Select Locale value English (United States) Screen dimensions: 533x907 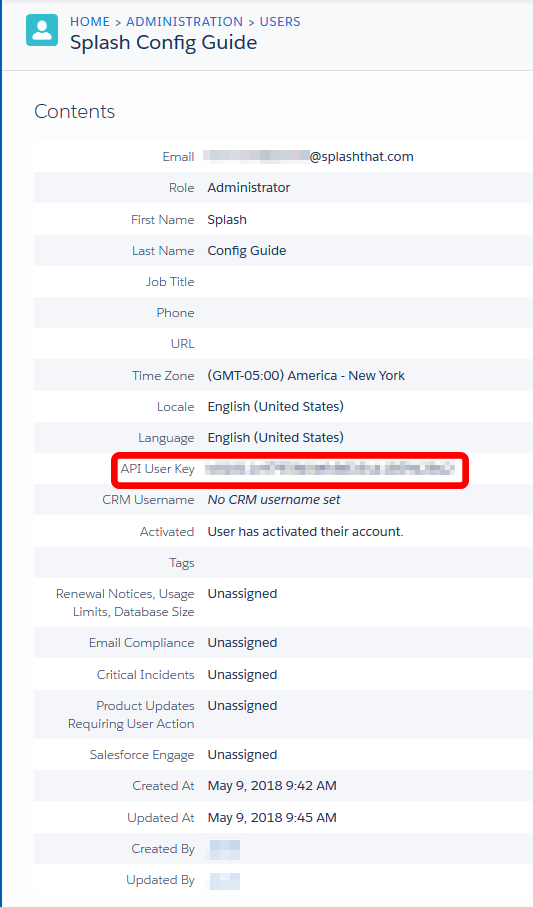click(275, 407)
